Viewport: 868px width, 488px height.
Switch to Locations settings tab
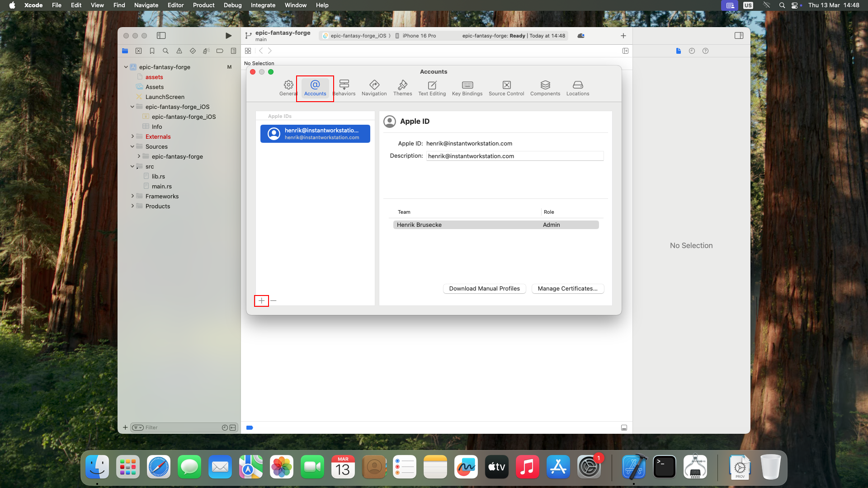coord(578,88)
